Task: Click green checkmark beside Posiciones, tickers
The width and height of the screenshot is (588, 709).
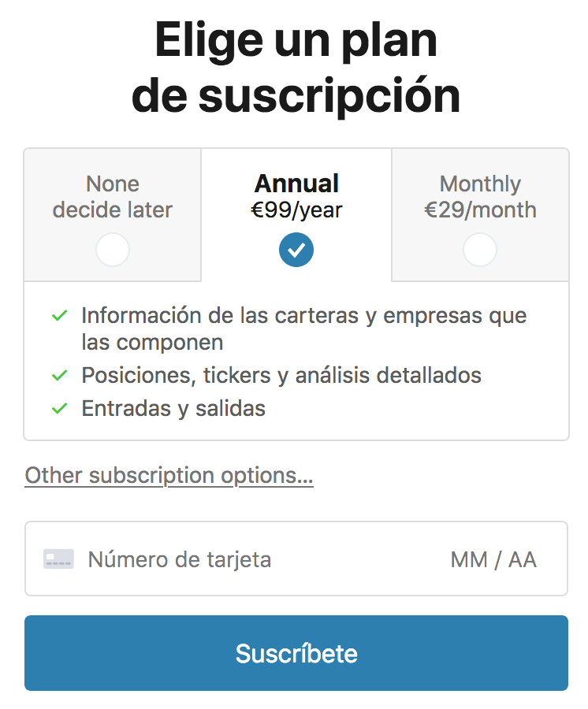Action: pos(59,376)
